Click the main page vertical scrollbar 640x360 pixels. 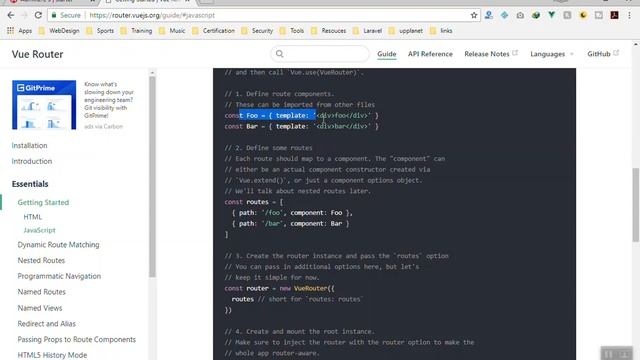pyautogui.click(x=636, y=204)
